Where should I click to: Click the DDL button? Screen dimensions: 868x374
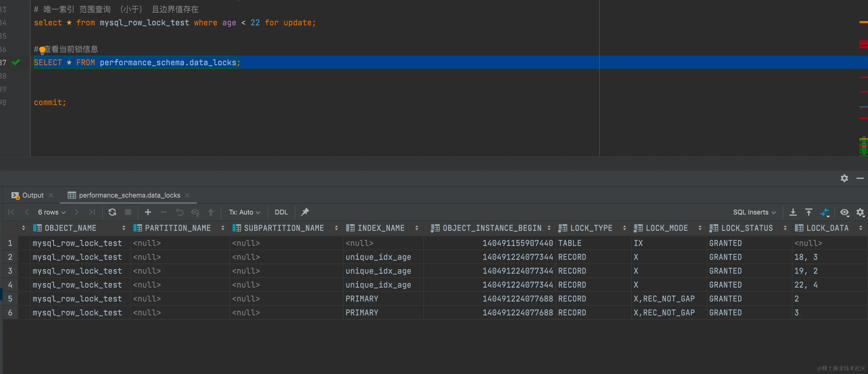click(281, 212)
